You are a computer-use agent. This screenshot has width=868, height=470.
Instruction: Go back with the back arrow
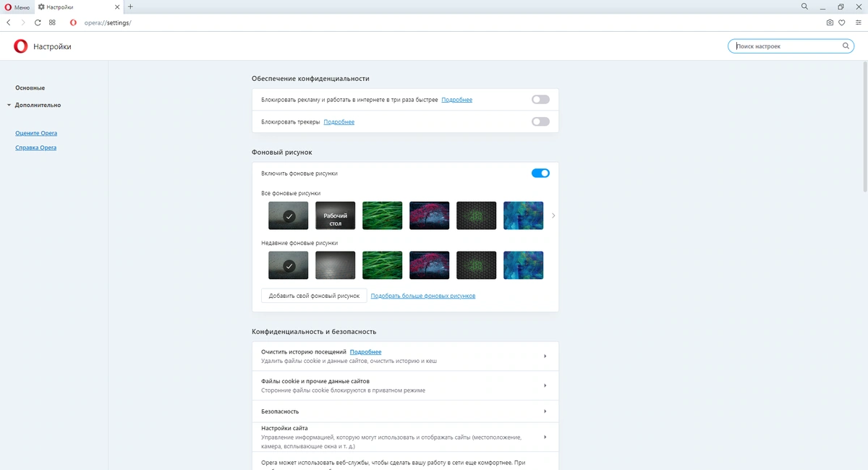click(x=8, y=22)
